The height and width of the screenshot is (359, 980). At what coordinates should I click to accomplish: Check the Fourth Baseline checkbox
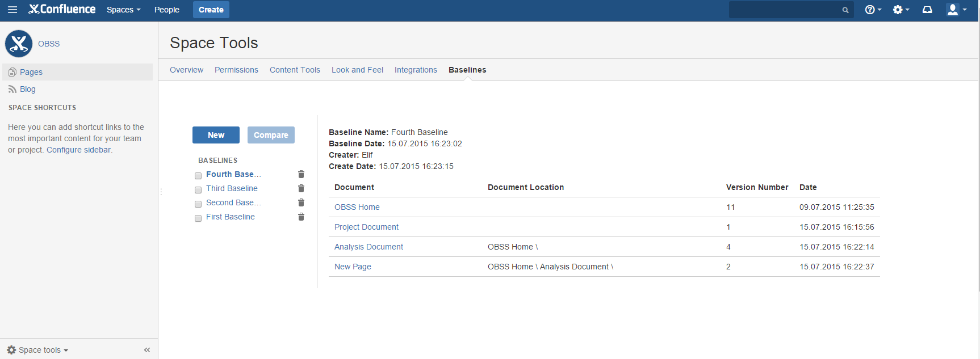(198, 176)
